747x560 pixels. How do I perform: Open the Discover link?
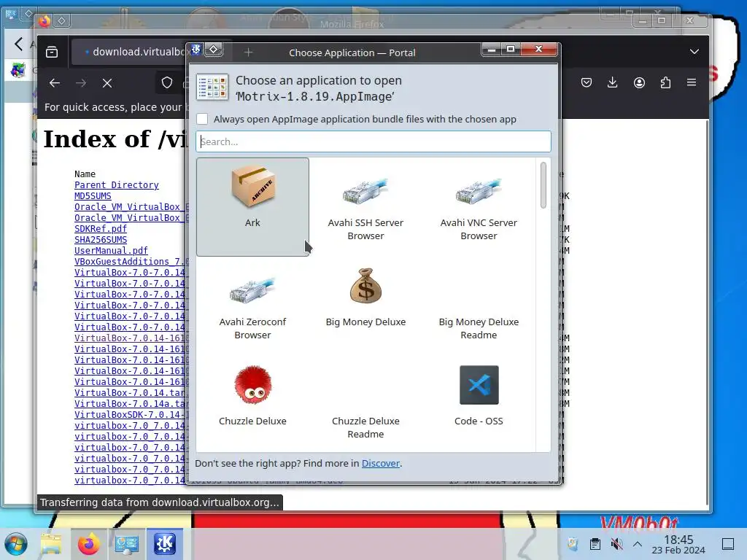pyautogui.click(x=381, y=463)
